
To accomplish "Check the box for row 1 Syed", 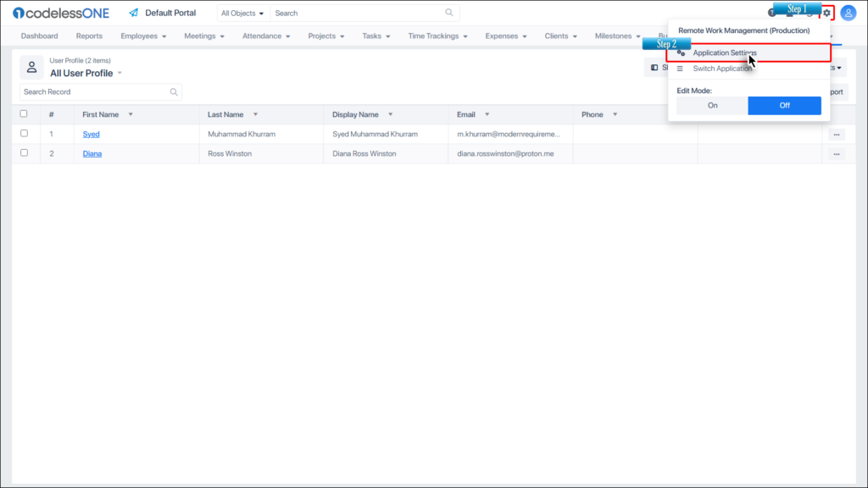I will coord(24,133).
